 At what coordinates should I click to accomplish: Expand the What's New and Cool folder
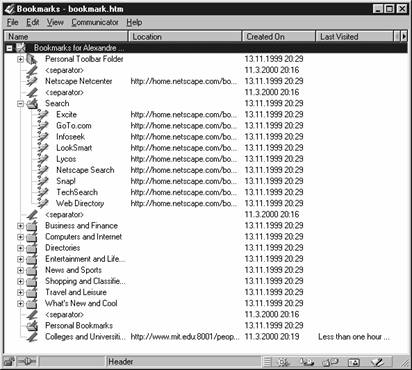tap(20, 304)
